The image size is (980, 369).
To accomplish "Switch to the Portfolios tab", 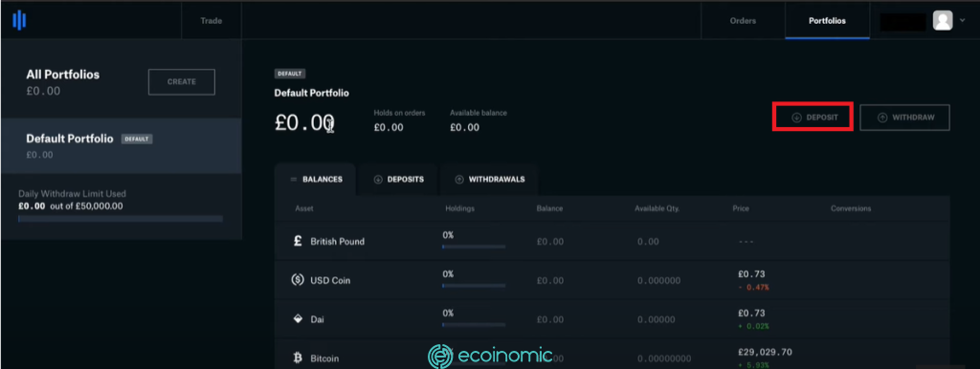I will coord(827,21).
